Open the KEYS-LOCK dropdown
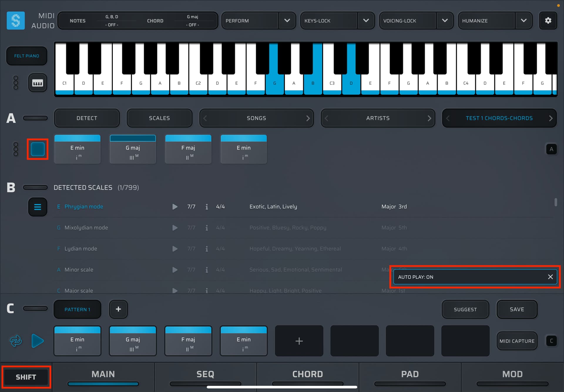564x392 pixels. pyautogui.click(x=366, y=21)
